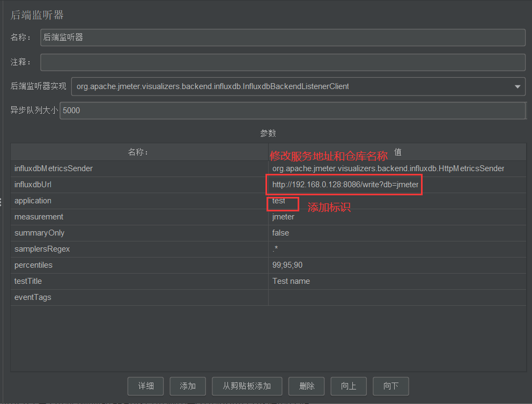Click the empty eventTags value cell
The image size is (532, 404).
pos(397,298)
